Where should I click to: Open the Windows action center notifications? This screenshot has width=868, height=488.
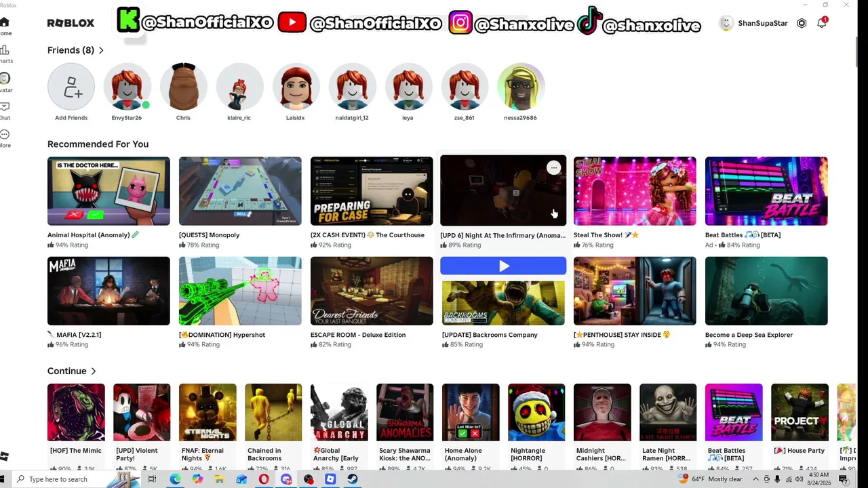coord(844,479)
